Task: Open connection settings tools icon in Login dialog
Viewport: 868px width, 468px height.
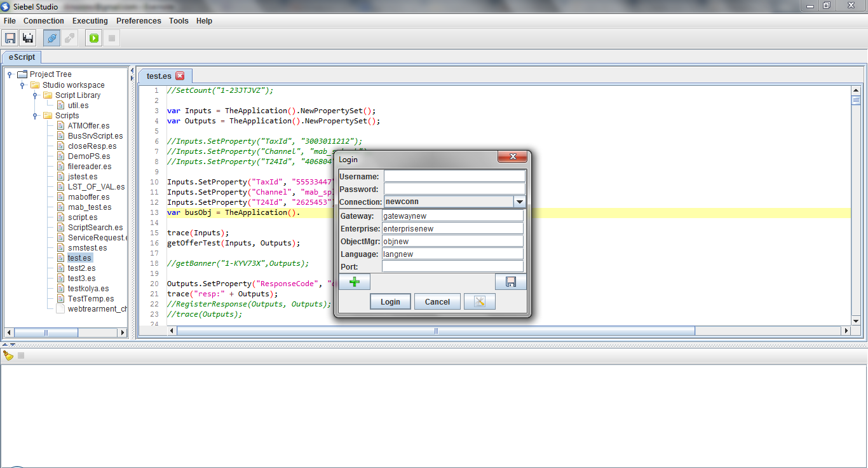Action: [480, 301]
